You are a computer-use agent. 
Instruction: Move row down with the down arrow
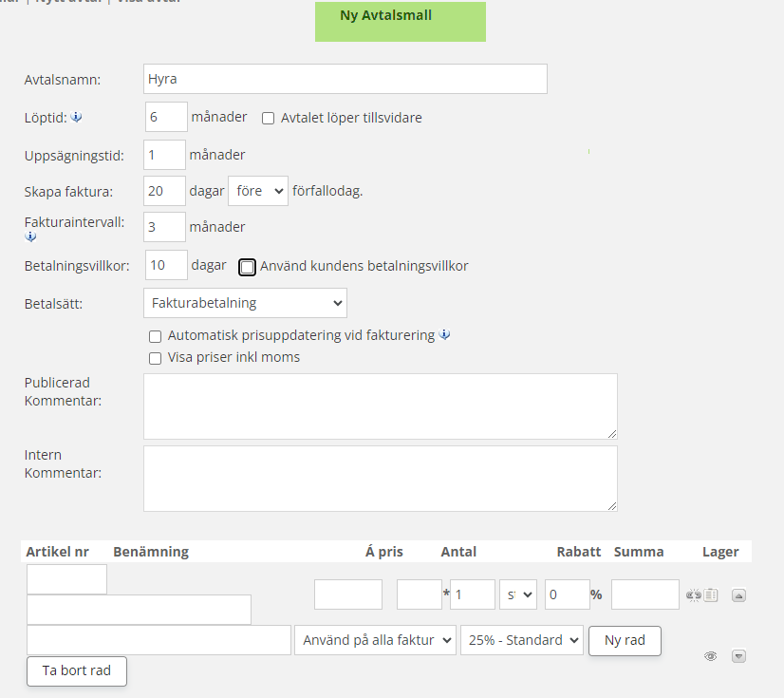click(x=739, y=656)
